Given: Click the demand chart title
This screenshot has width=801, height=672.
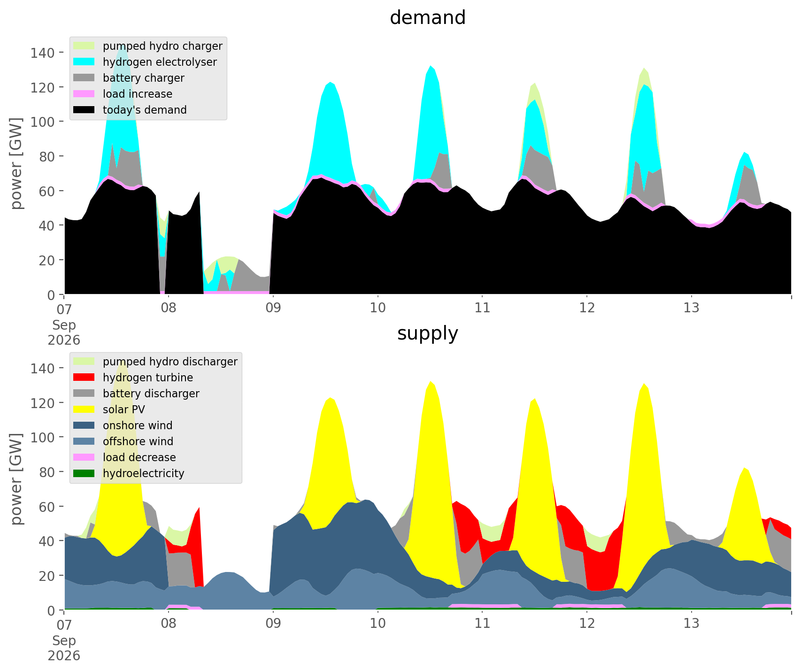Looking at the screenshot, I should (428, 18).
